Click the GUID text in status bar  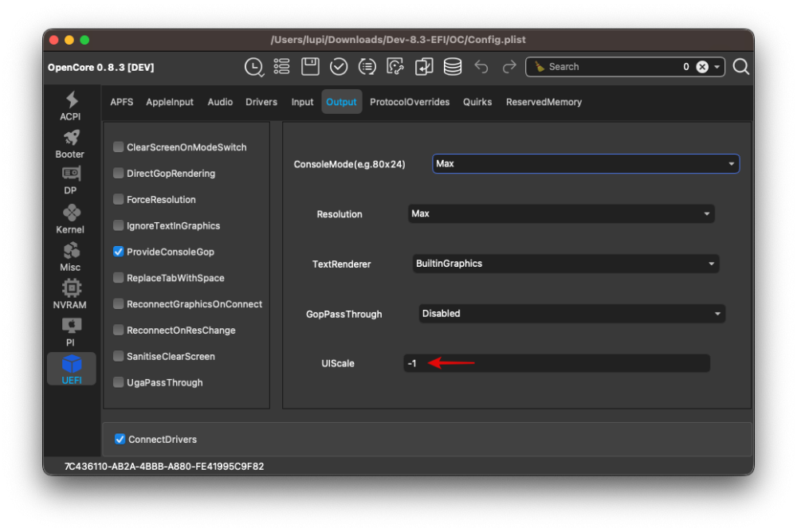[x=164, y=466]
